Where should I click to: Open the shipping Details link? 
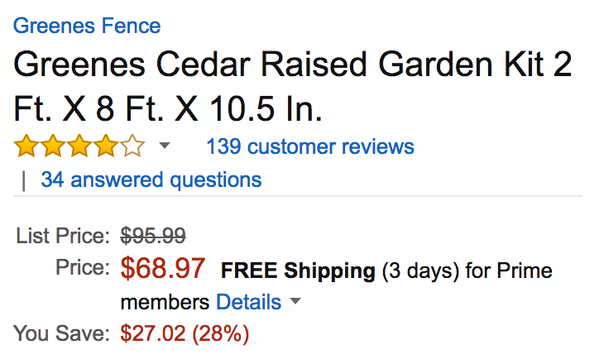[248, 302]
